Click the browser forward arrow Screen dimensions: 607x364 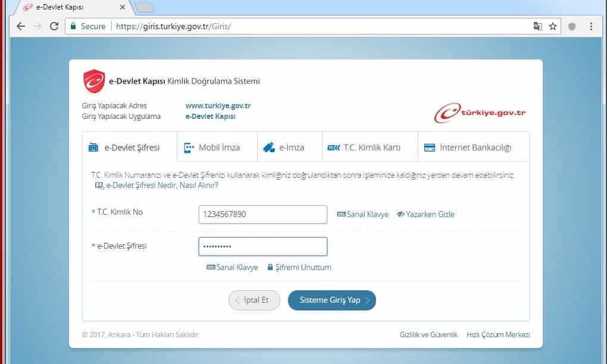[37, 26]
